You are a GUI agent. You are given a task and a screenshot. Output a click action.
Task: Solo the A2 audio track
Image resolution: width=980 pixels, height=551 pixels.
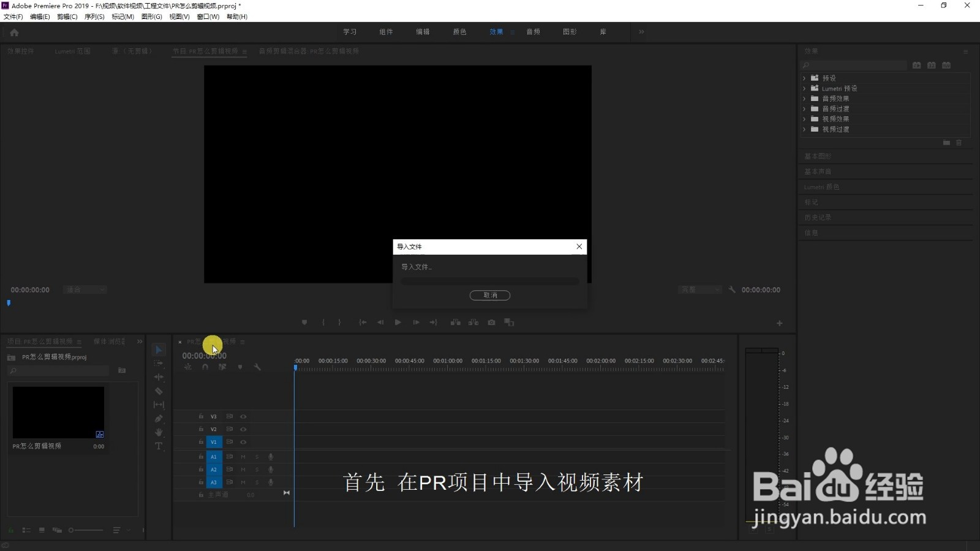[x=257, y=469]
